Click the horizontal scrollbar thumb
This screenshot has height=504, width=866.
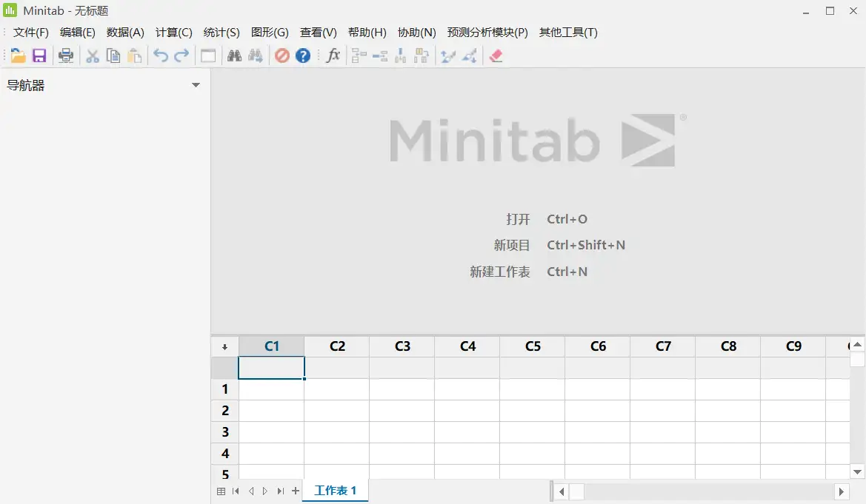pos(576,491)
